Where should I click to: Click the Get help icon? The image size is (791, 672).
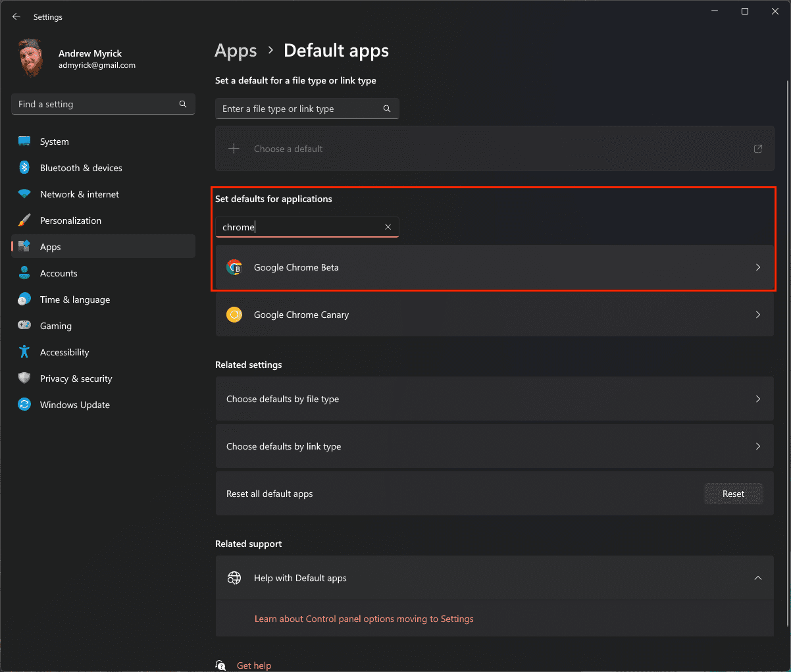point(221,665)
